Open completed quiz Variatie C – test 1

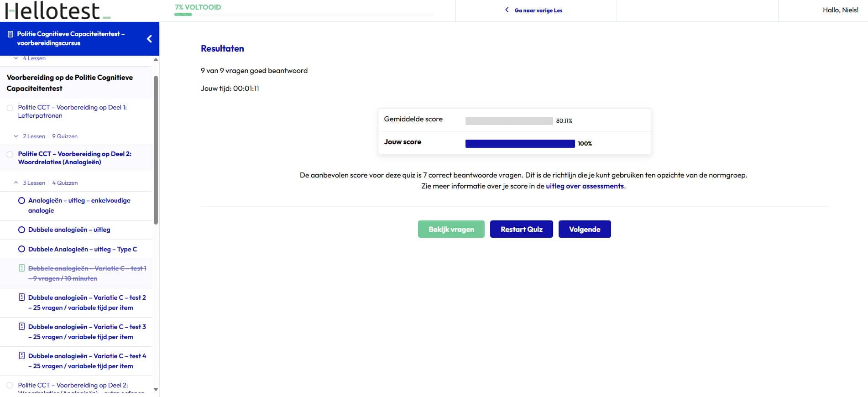(87, 273)
